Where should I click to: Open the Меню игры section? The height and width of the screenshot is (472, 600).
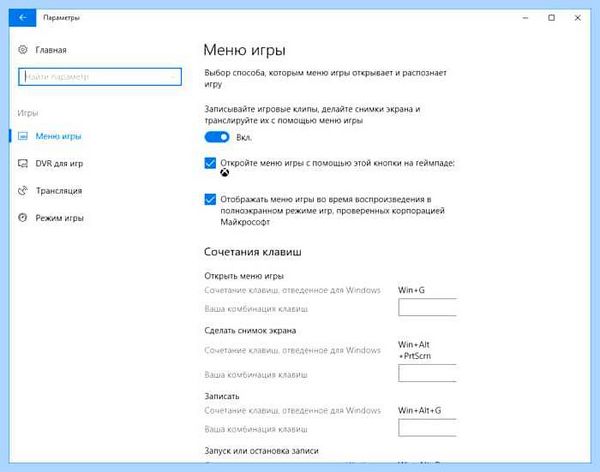click(x=58, y=136)
